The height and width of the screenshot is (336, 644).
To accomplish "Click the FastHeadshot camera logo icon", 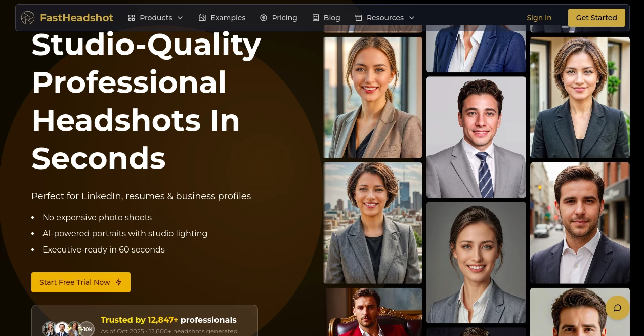I will click(x=28, y=18).
